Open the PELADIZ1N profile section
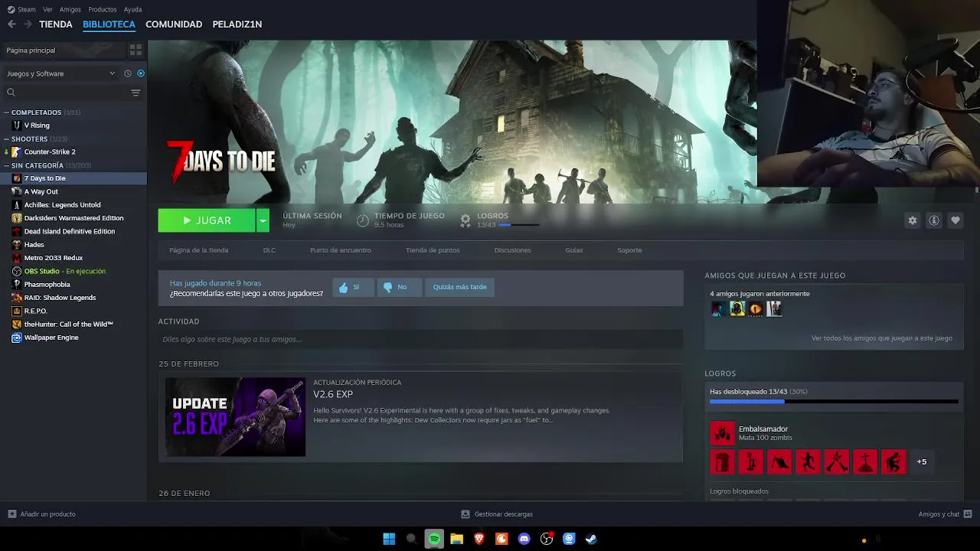Screen dimensions: 980x551 237,24
